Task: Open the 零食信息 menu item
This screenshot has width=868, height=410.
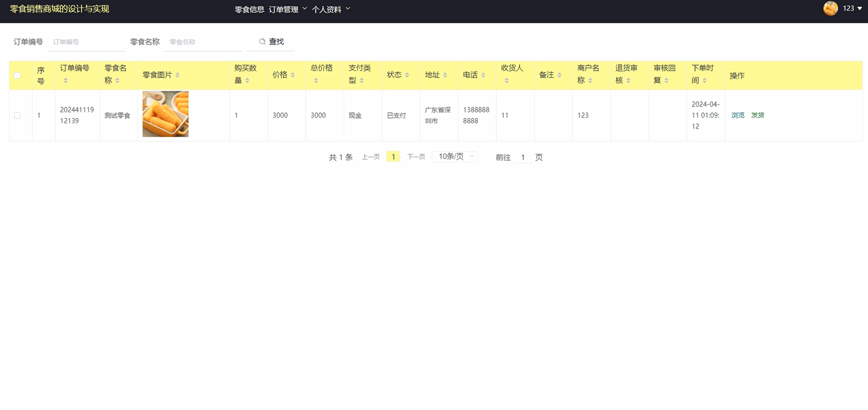Action: tap(249, 9)
